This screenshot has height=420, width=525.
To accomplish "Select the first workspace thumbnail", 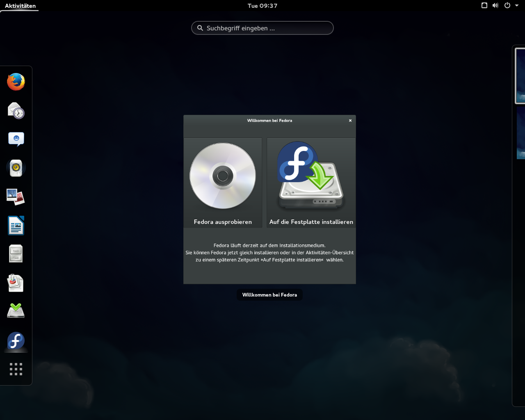I will [520, 75].
